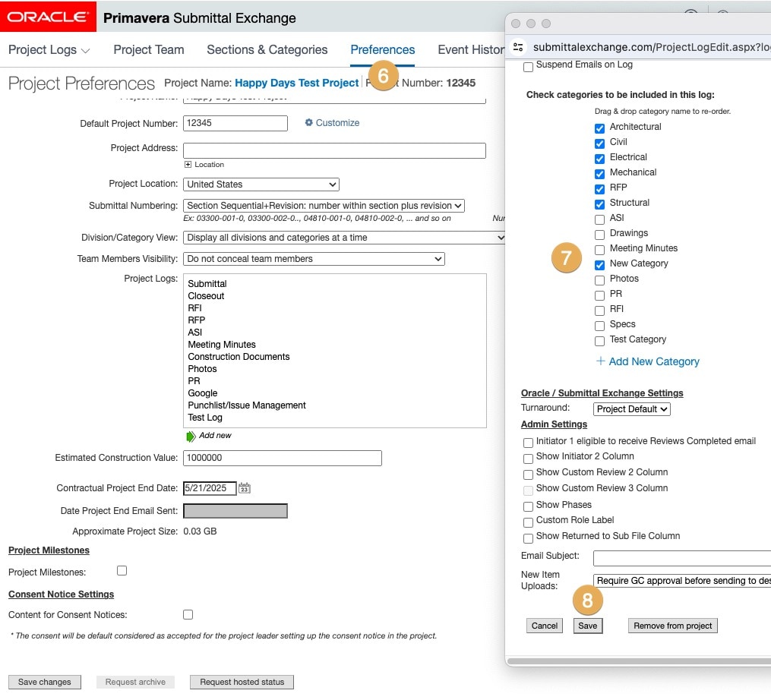Open the Project Logs menu
Viewport: 771px width, 700px height.
pos(49,50)
